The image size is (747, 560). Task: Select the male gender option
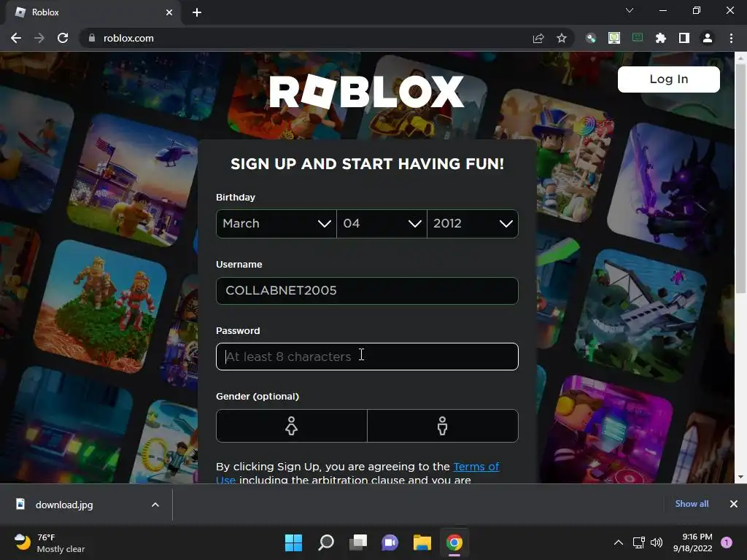tap(443, 426)
